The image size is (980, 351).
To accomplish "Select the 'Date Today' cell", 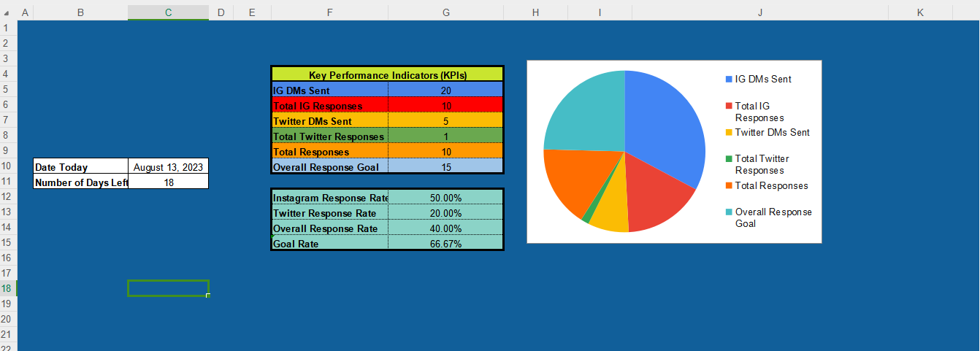I will click(81, 166).
